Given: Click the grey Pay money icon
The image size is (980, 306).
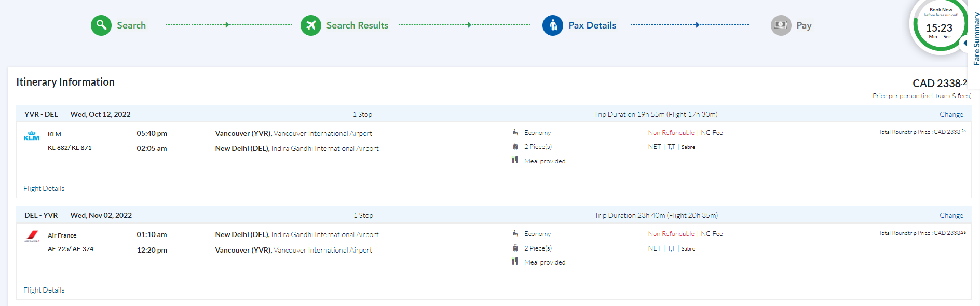Looking at the screenshot, I should (781, 25).
